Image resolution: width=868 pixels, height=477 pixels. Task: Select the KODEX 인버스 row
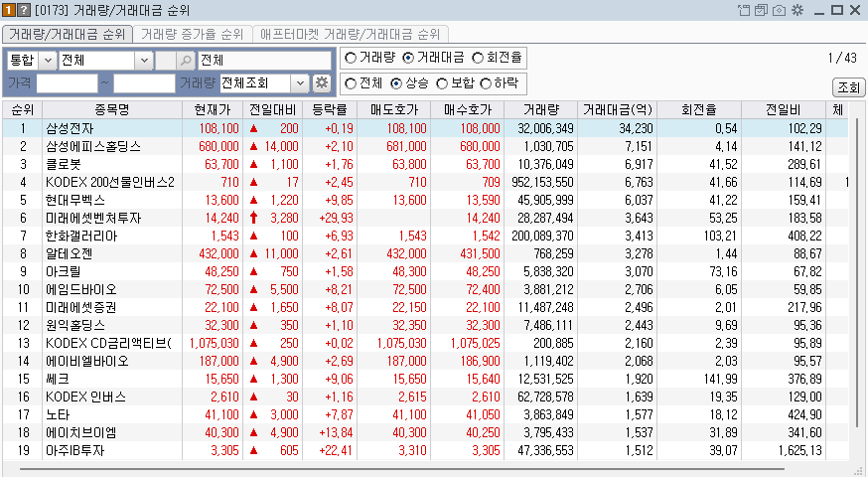point(425,397)
